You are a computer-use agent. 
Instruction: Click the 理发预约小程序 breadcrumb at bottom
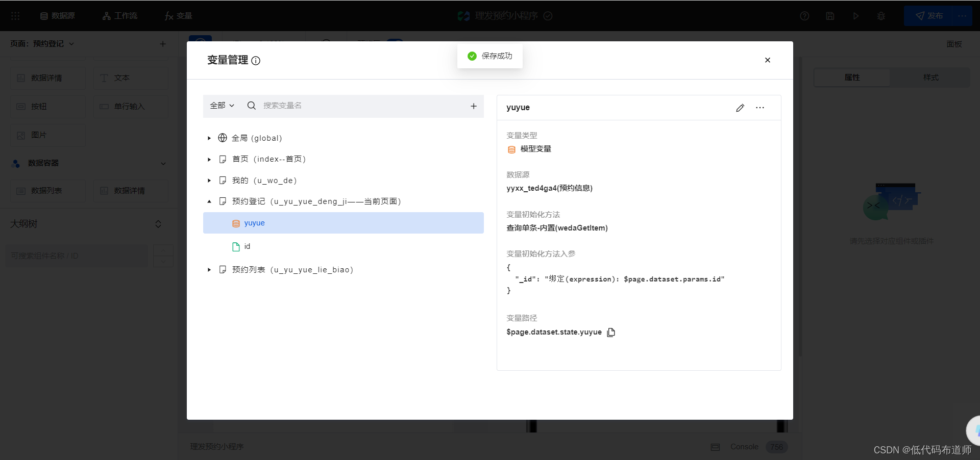point(217,447)
